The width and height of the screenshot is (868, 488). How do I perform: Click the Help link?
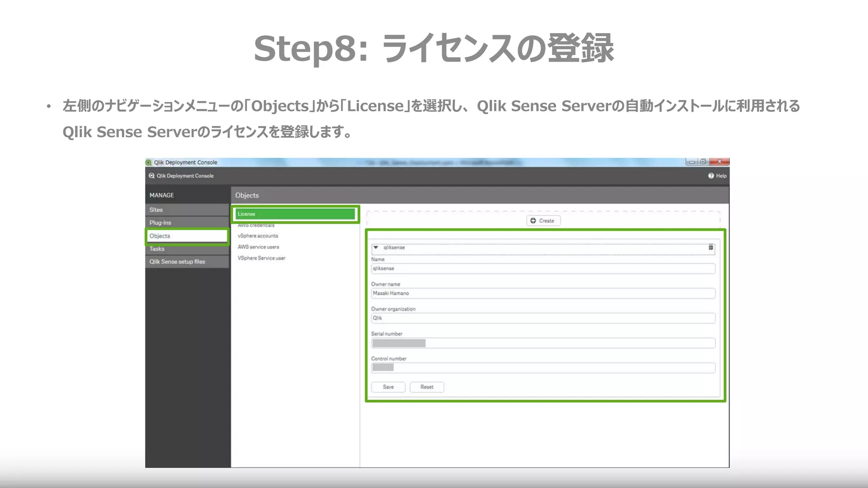point(721,176)
